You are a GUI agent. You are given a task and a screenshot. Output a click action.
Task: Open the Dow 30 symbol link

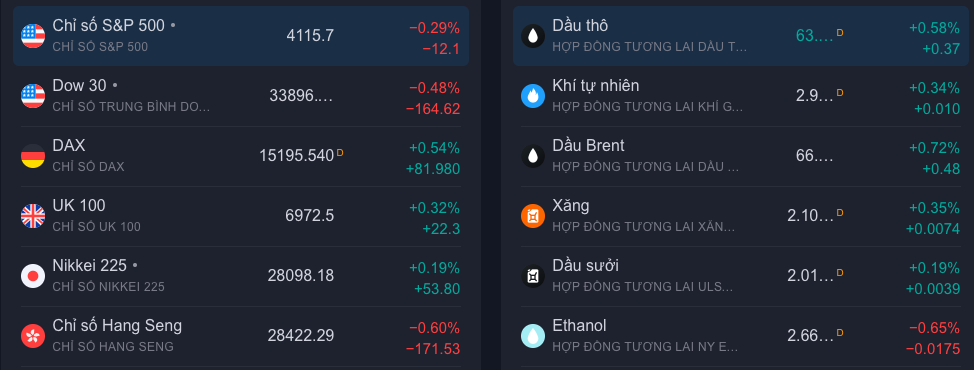[80, 86]
